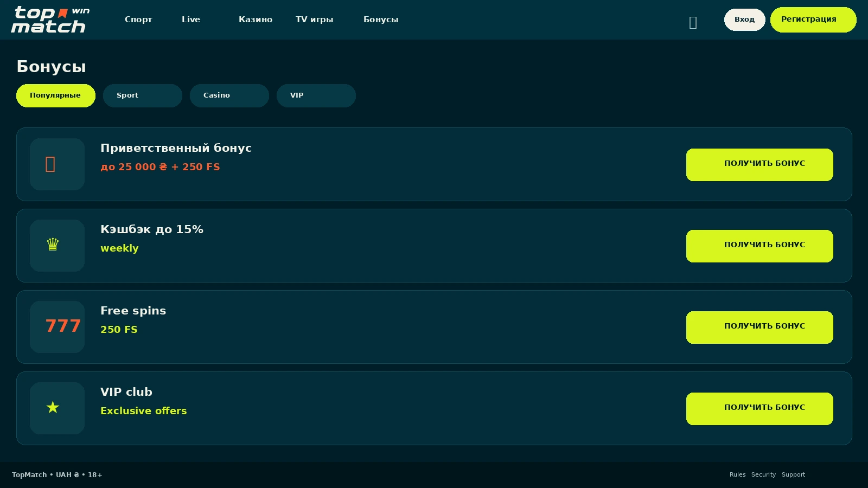Claim the VIP club bonus button
The image size is (868, 488).
click(759, 409)
